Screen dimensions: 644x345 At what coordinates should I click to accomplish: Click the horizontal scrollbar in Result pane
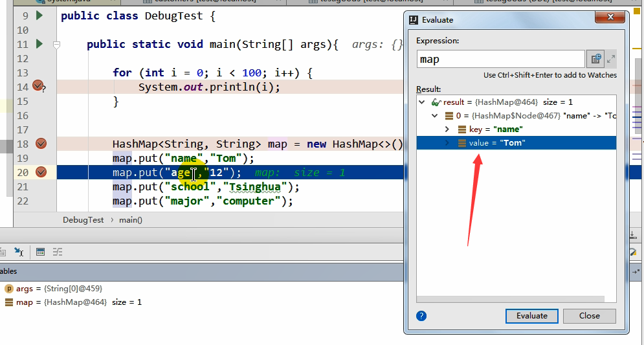tap(511, 299)
